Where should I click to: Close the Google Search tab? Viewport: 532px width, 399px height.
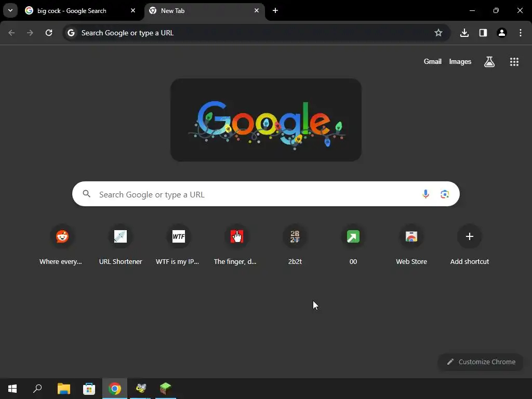point(133,10)
